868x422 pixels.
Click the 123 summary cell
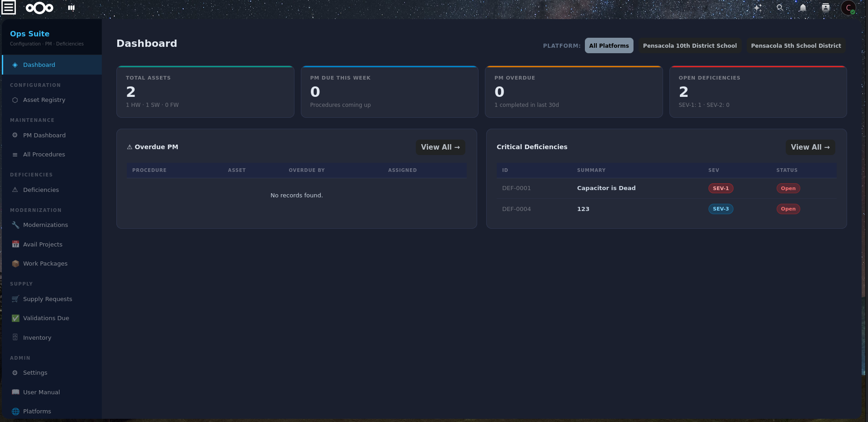[x=583, y=209]
